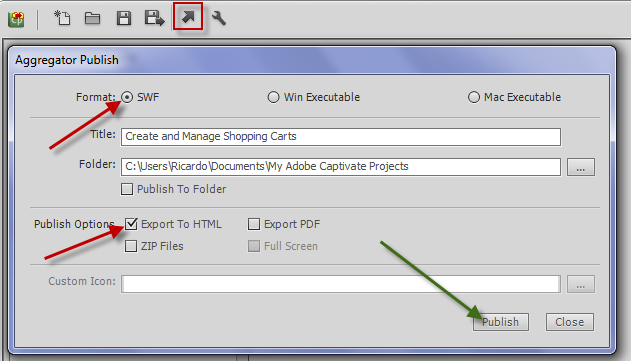Click the Publish button
631x361 pixels.
click(x=501, y=322)
